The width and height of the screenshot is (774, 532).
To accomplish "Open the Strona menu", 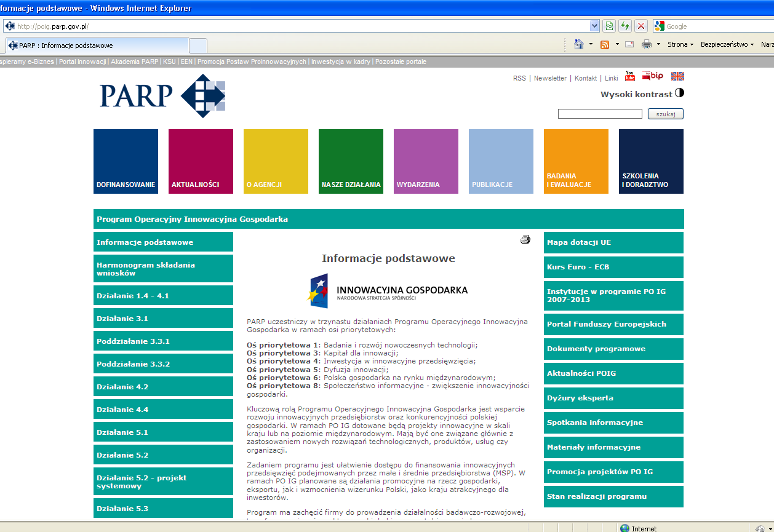I will pyautogui.click(x=680, y=44).
